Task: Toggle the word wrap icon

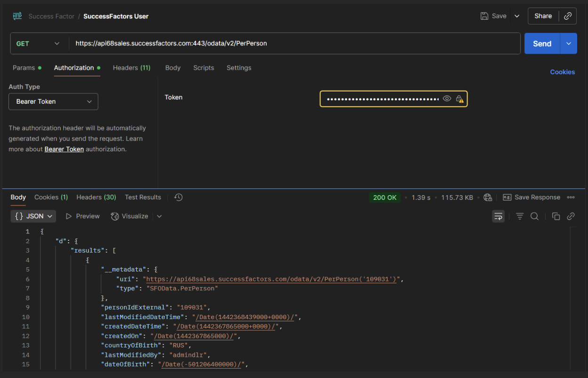Action: click(x=498, y=216)
